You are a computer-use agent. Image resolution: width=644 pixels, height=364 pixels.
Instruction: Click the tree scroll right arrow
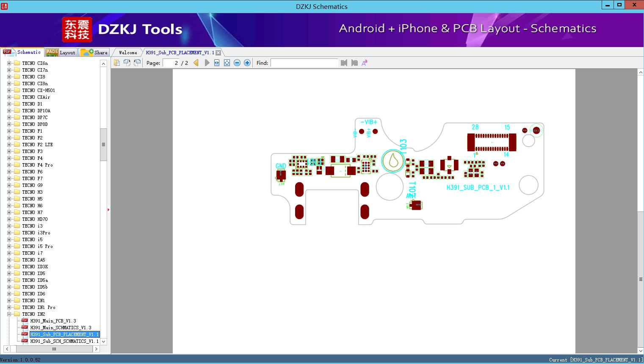(x=96, y=349)
